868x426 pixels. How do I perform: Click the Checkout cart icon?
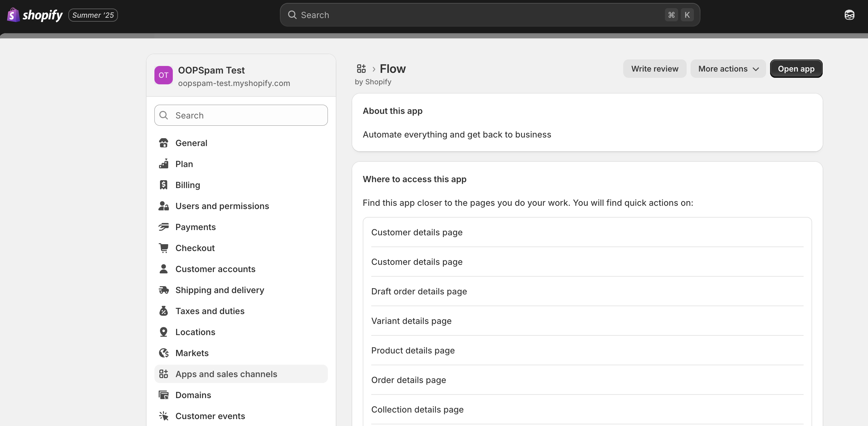pyautogui.click(x=163, y=248)
